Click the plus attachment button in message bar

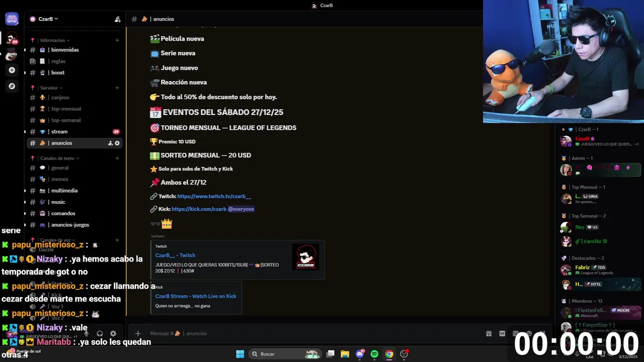pyautogui.click(x=137, y=333)
